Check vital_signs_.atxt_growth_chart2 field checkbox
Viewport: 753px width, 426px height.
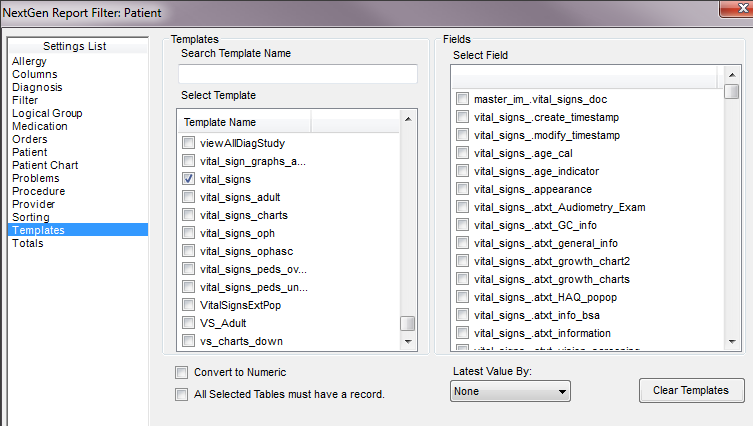tap(462, 261)
